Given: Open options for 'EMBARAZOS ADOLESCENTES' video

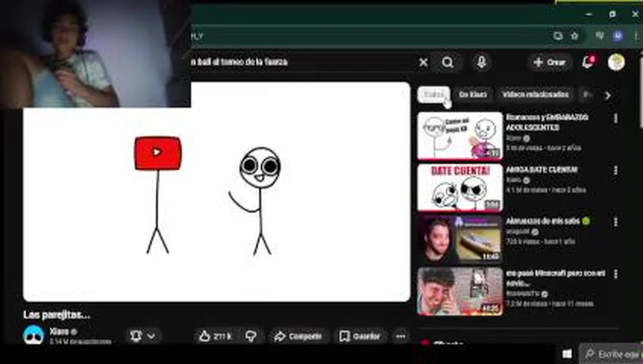Looking at the screenshot, I should [x=615, y=118].
